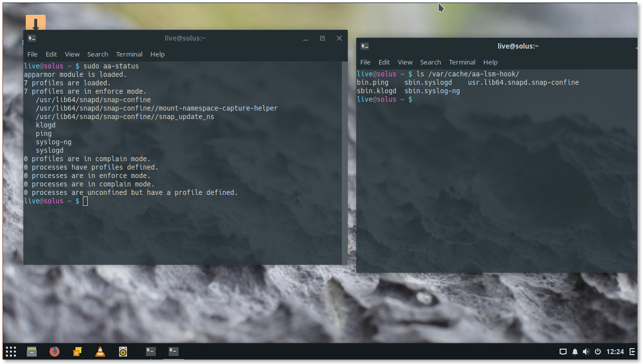Open Edit menu in right terminal
Viewport: 642px width, 364px height.
click(x=384, y=62)
